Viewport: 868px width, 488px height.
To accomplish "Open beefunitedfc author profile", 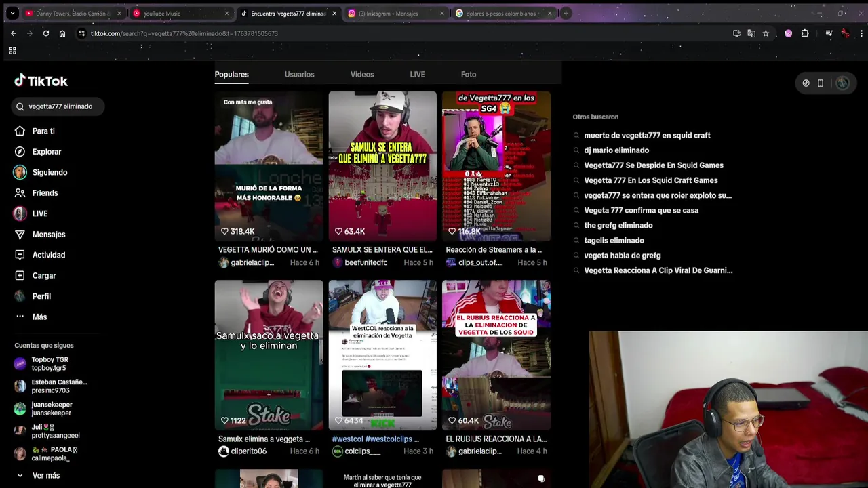I will tap(366, 262).
